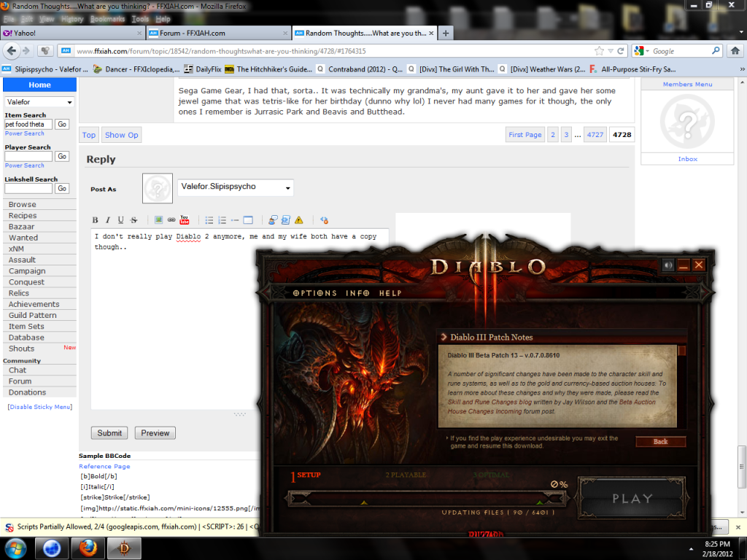
Task: Open the address bar history dropdown
Action: [611, 51]
